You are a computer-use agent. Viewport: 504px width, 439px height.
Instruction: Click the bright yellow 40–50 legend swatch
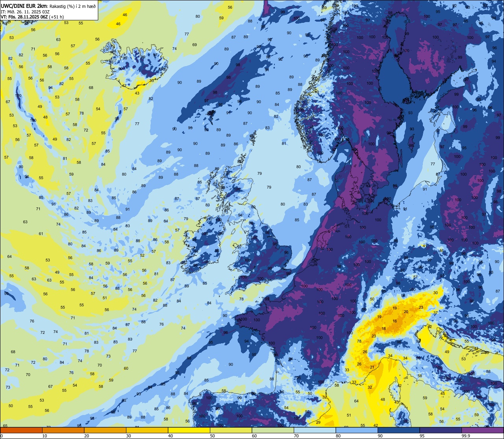click(x=189, y=430)
